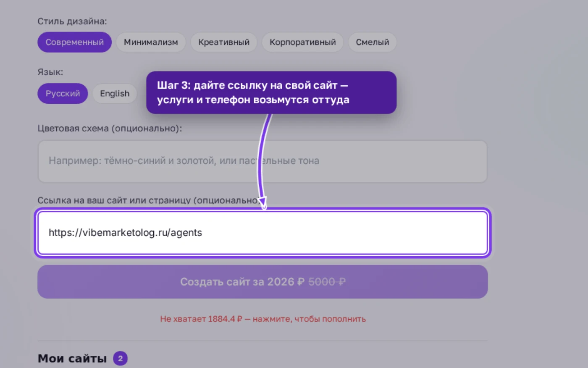Select the Современный design style
Image resolution: width=588 pixels, height=368 pixels.
coord(74,42)
